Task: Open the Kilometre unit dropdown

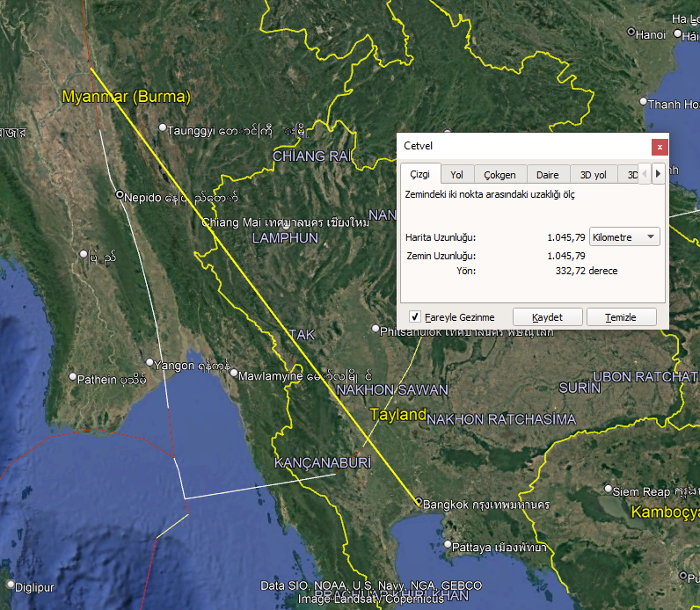Action: 624,237
